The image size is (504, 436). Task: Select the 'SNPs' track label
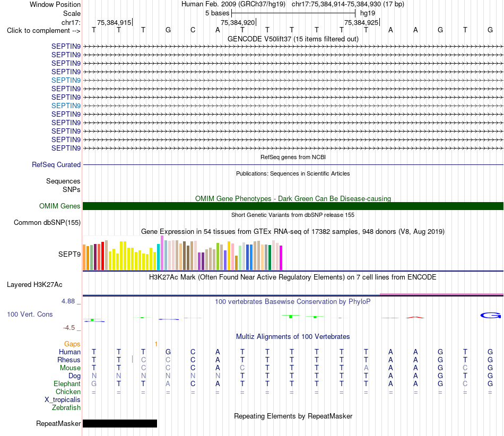coord(72,189)
